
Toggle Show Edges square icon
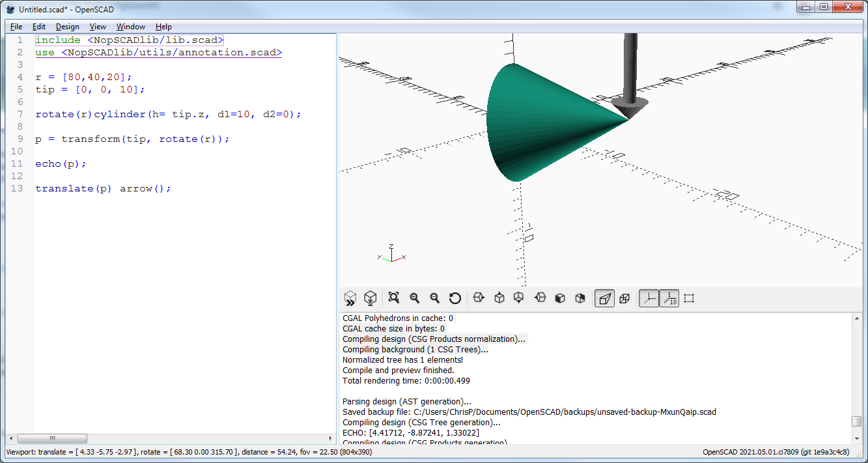(x=690, y=298)
